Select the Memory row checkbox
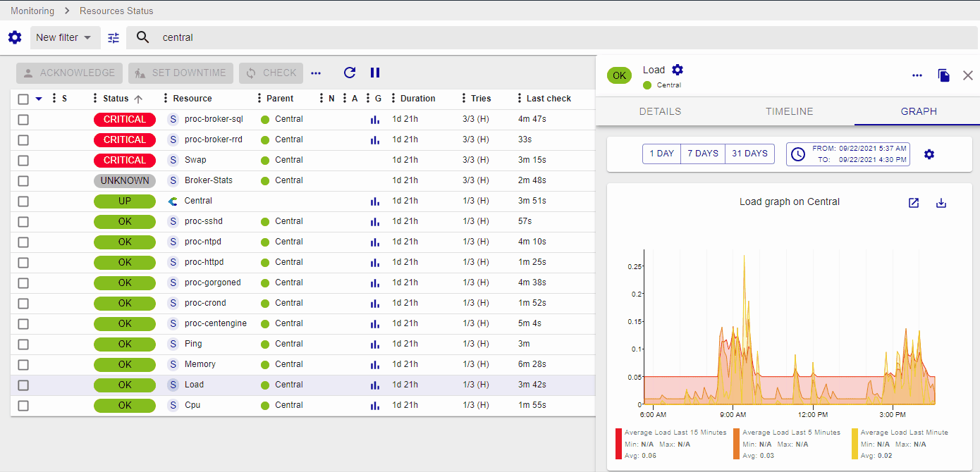Viewport: 980px width, 472px height. pos(23,365)
